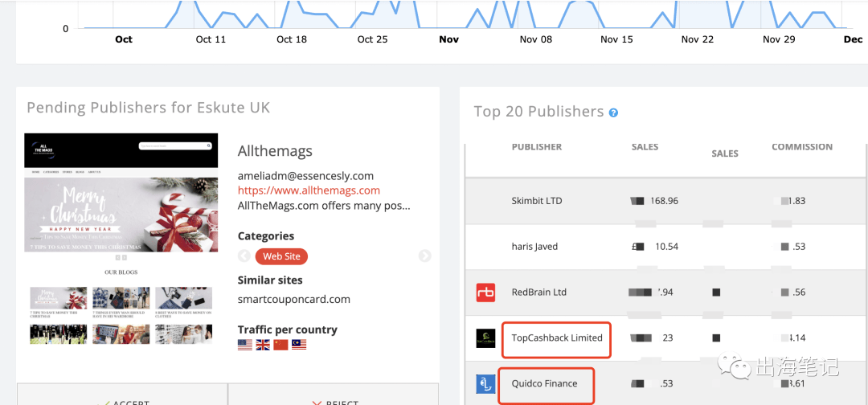Accept the pending publisher Allthemags
Screen dimensions: 868x405
122,395
